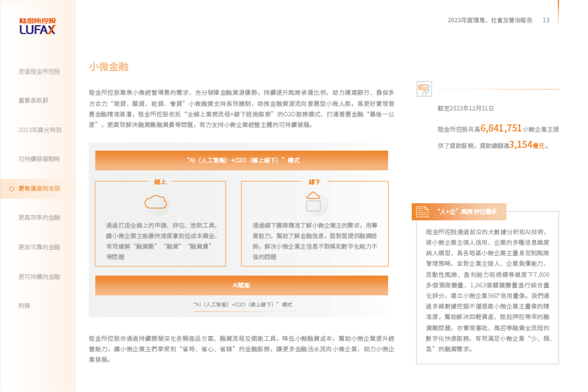Open the 走進陸金所控股 section
Viewport: 588px width, 392px height.
pyautogui.click(x=39, y=71)
